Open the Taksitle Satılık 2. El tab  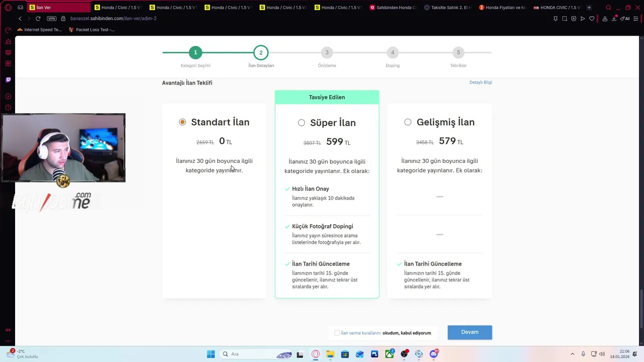448,8
